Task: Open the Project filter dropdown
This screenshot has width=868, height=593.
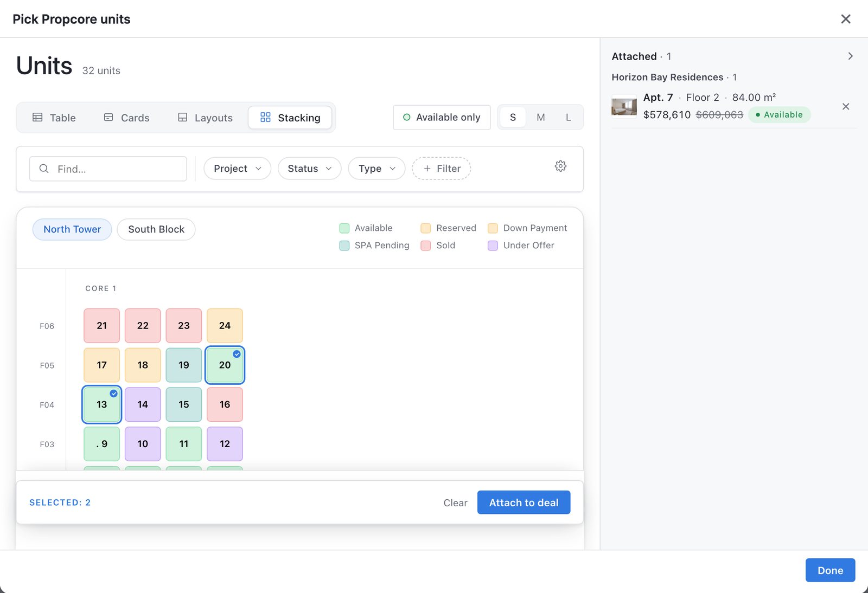Action: click(x=237, y=169)
